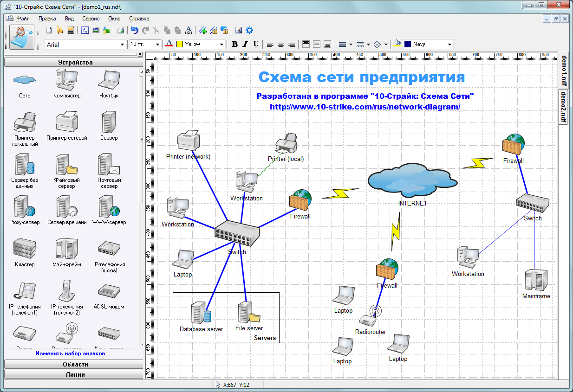Viewport: 573px width, 392px height.
Task: Toggle Bold text formatting
Action: [234, 44]
